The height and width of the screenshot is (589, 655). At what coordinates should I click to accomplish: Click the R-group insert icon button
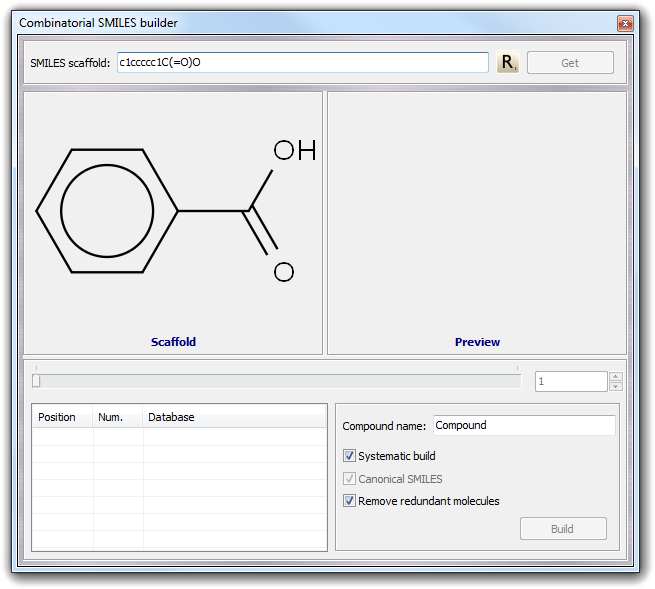point(508,63)
